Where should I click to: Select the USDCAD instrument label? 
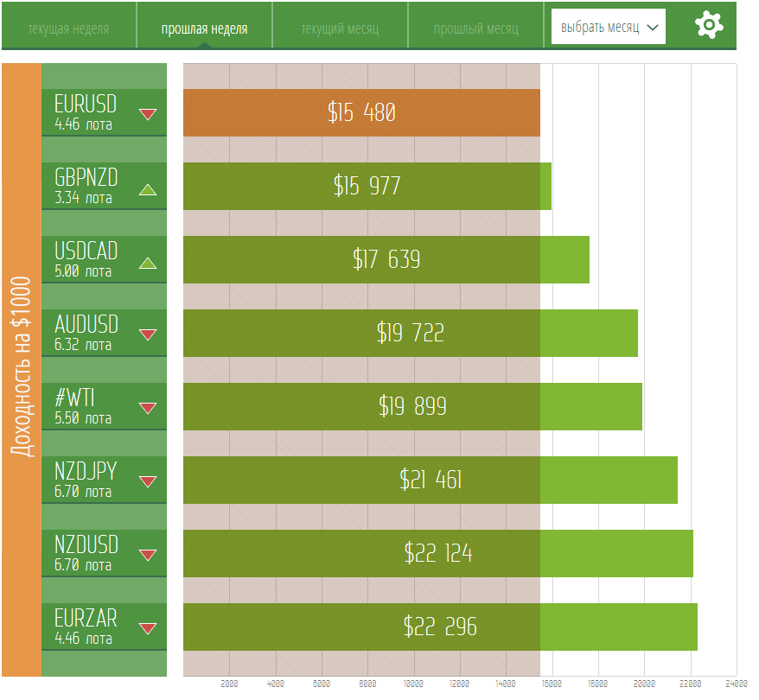tap(86, 258)
